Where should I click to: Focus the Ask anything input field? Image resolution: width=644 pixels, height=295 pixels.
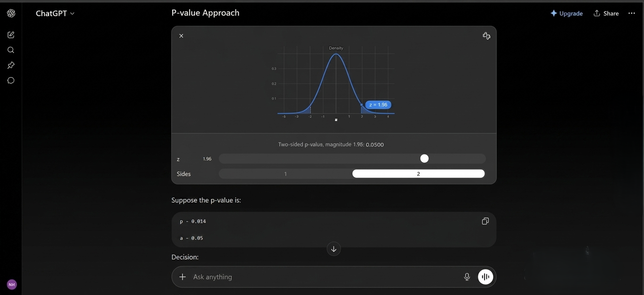(x=326, y=277)
